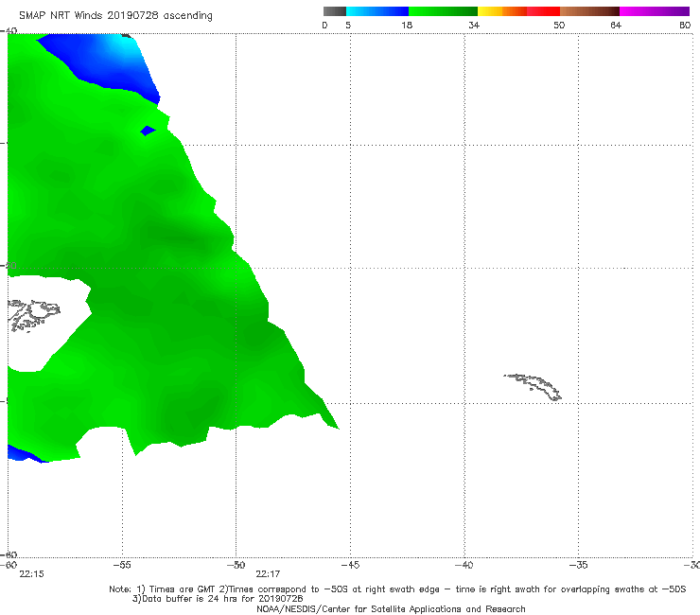Click the note line starting "Note: 1) Times are GMT"
The height and width of the screenshot is (615, 700).
coord(397,589)
